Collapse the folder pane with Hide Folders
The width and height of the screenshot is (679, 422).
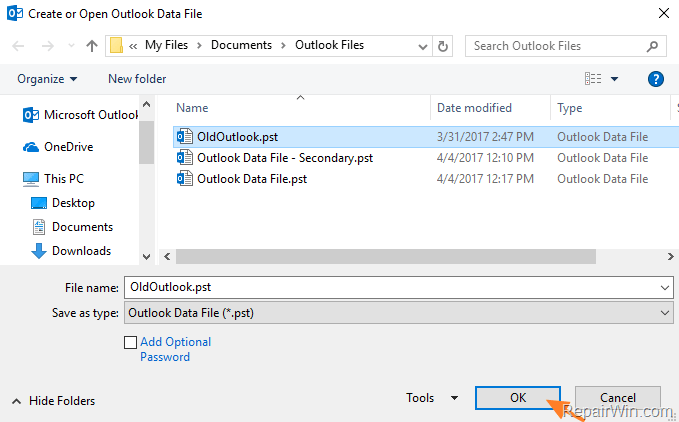click(x=53, y=401)
